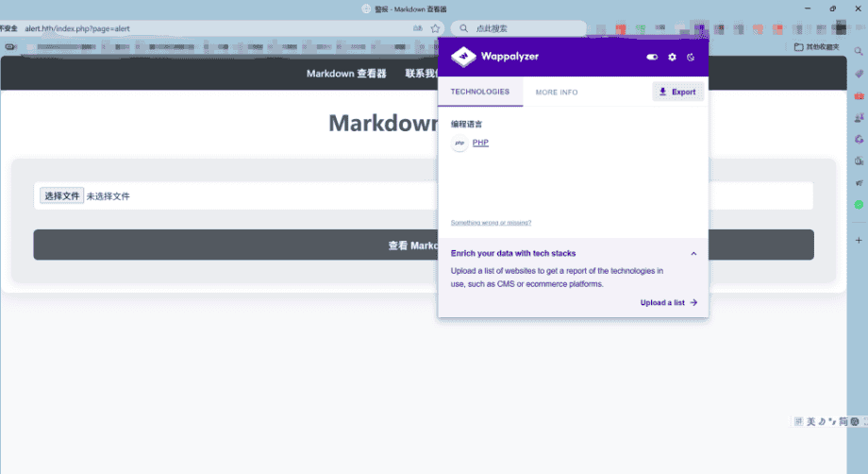
Task: Open the 其他收藏夹 bookmarks folder
Action: pyautogui.click(x=818, y=46)
